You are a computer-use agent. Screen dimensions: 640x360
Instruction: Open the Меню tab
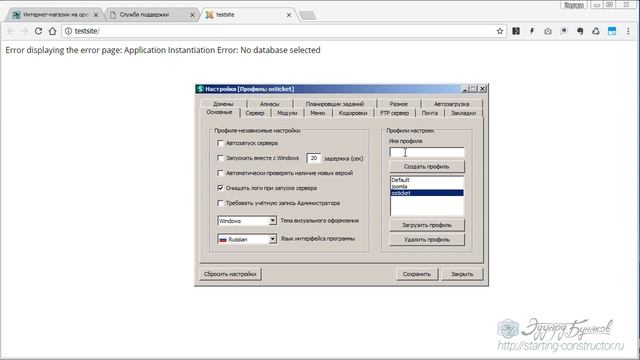point(318,113)
